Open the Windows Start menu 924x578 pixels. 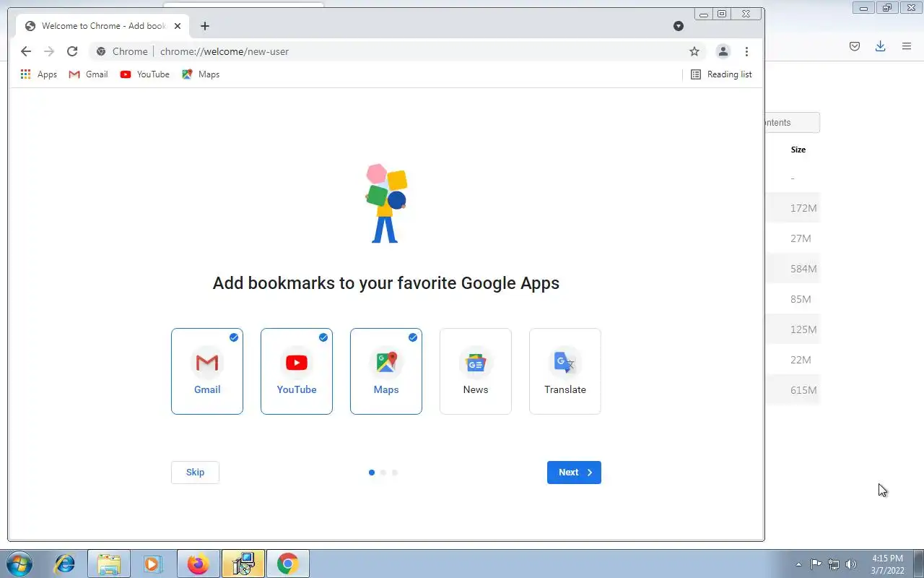pyautogui.click(x=19, y=564)
